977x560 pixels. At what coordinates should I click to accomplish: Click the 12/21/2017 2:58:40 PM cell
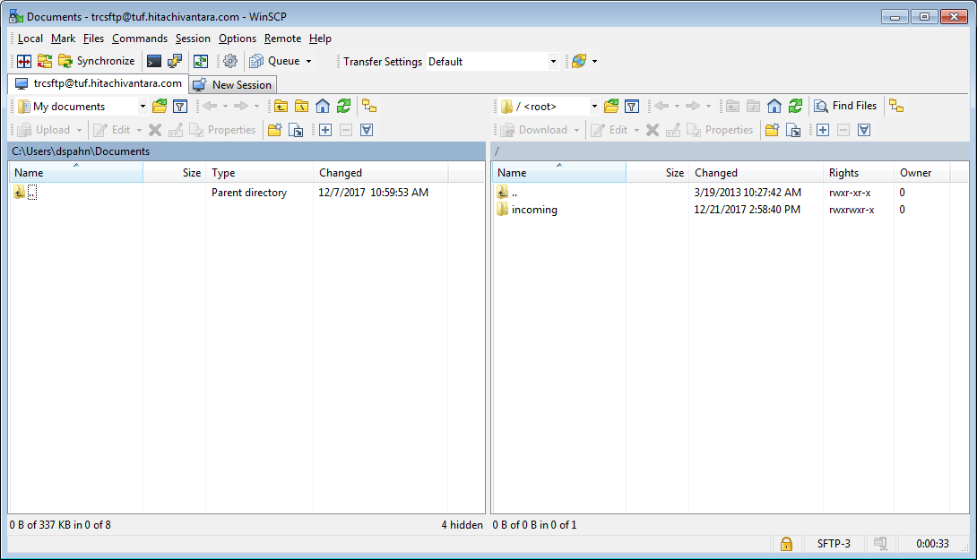coord(747,210)
